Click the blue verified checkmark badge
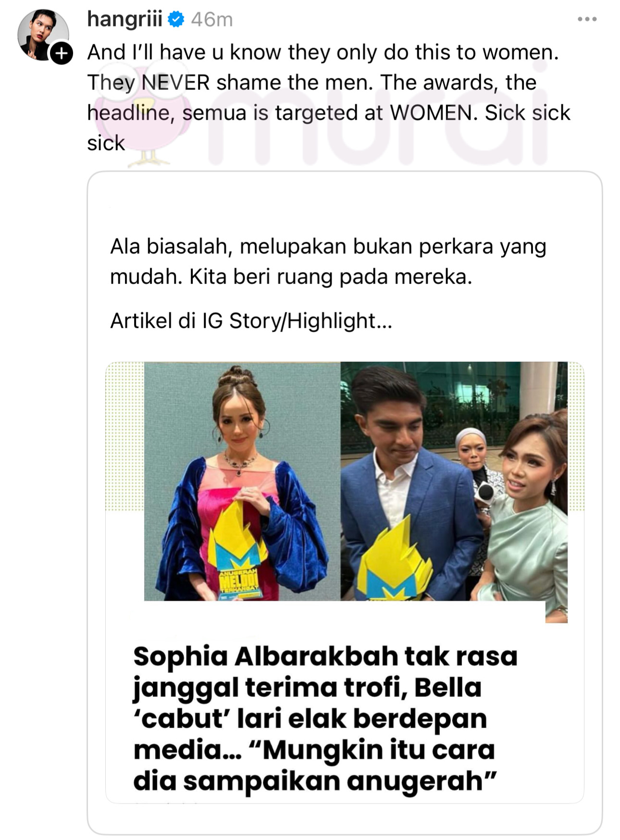The width and height of the screenshot is (620, 840). point(176,20)
